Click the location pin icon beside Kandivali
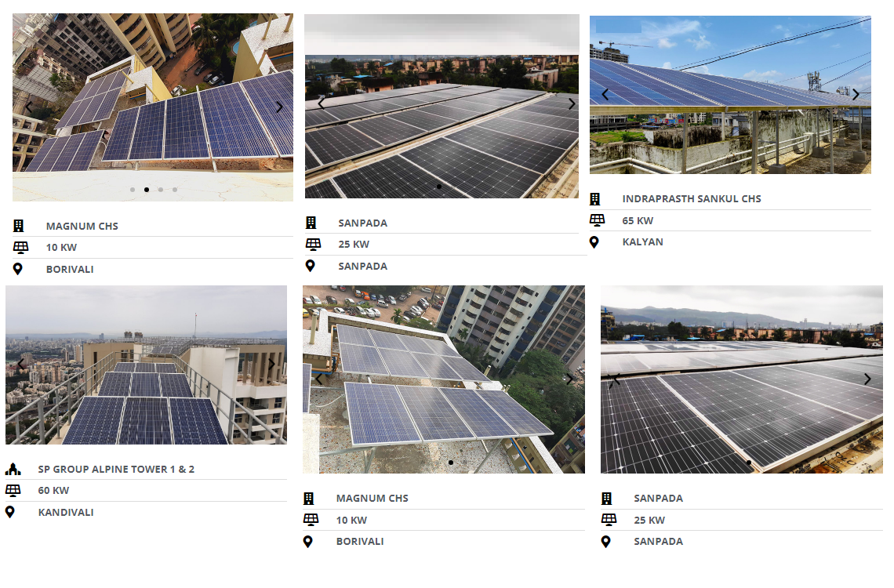 point(10,513)
